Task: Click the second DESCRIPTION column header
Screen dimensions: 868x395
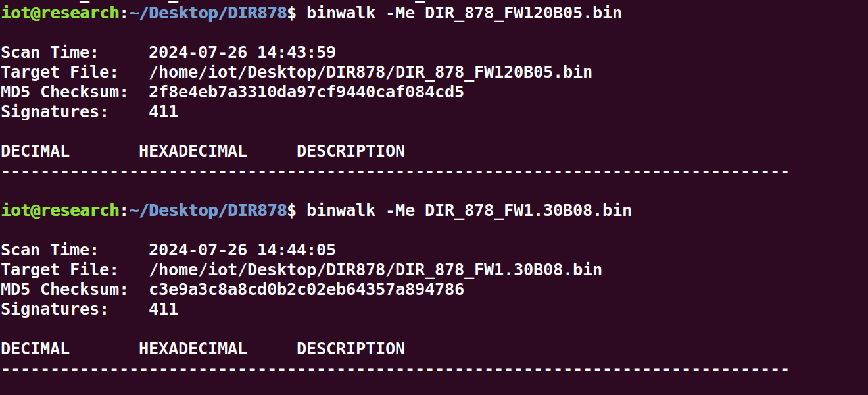Action: [x=350, y=348]
